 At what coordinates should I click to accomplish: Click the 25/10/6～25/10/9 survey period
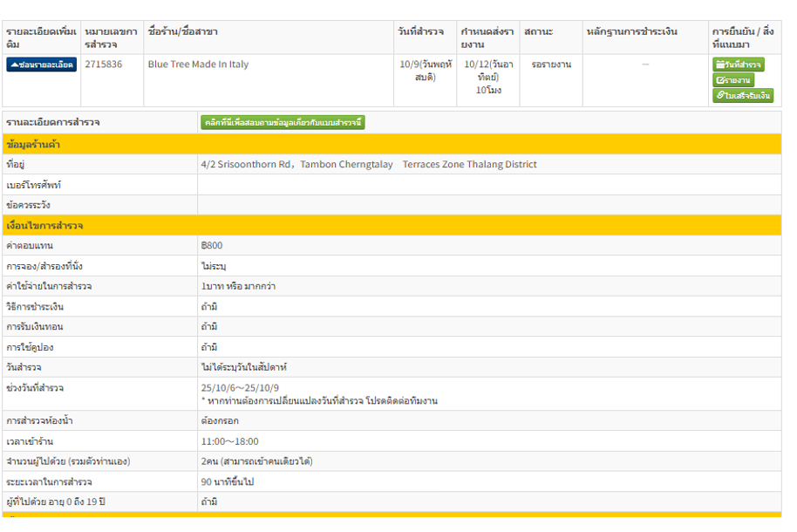click(x=240, y=387)
